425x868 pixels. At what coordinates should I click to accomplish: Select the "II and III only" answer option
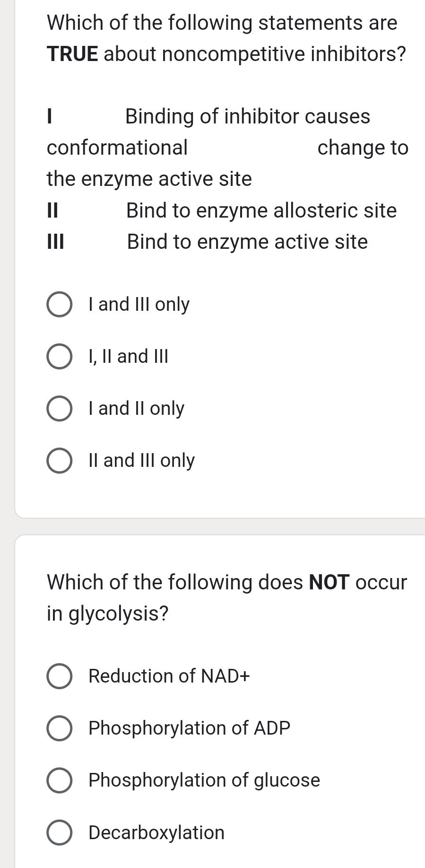coord(59,461)
